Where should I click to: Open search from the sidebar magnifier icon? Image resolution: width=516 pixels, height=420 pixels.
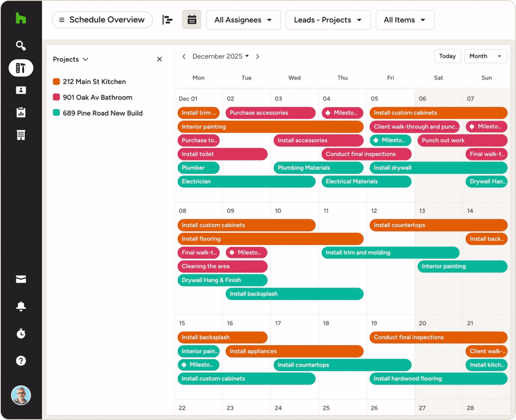21,46
